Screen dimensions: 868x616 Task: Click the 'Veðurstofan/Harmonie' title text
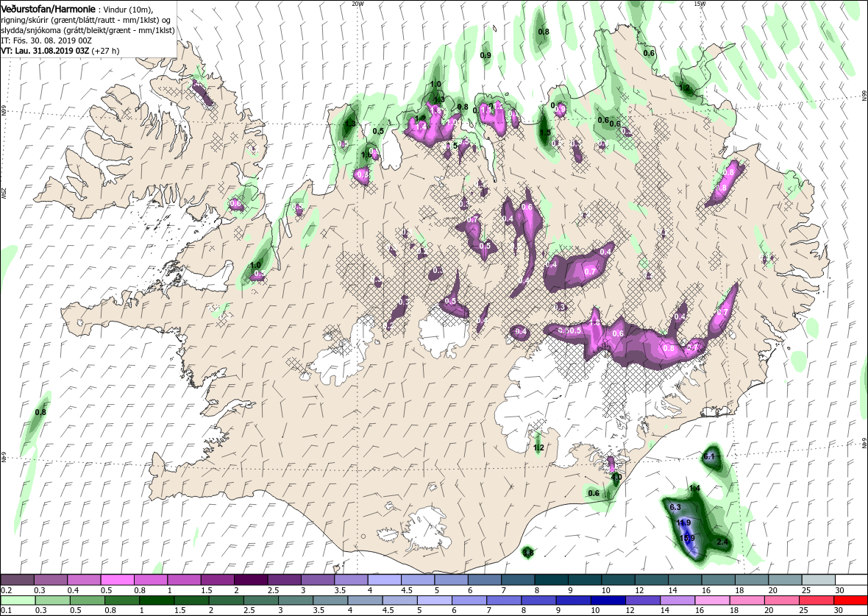click(48, 10)
